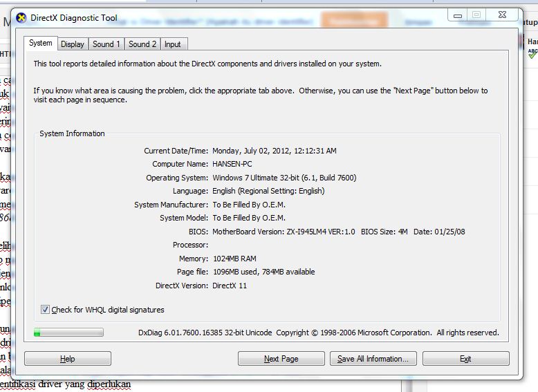
Task: Click the DxDiag 6.01.7600.16385 version text
Action: click(x=205, y=333)
